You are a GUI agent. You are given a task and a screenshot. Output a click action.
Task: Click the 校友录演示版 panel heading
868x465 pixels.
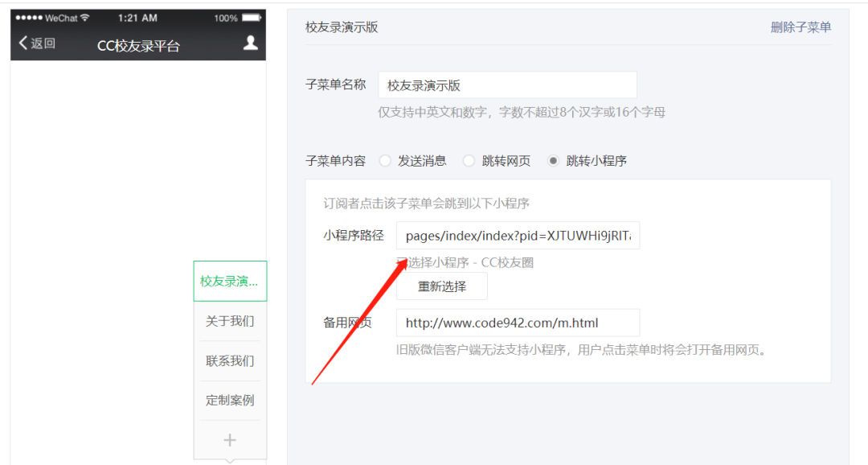(x=342, y=27)
